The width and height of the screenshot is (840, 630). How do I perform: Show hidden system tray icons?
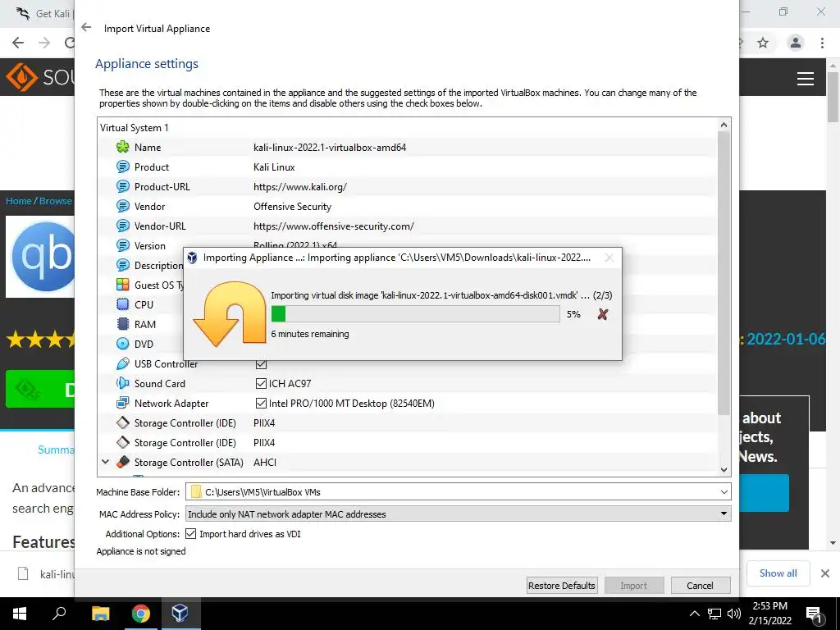tap(694, 614)
